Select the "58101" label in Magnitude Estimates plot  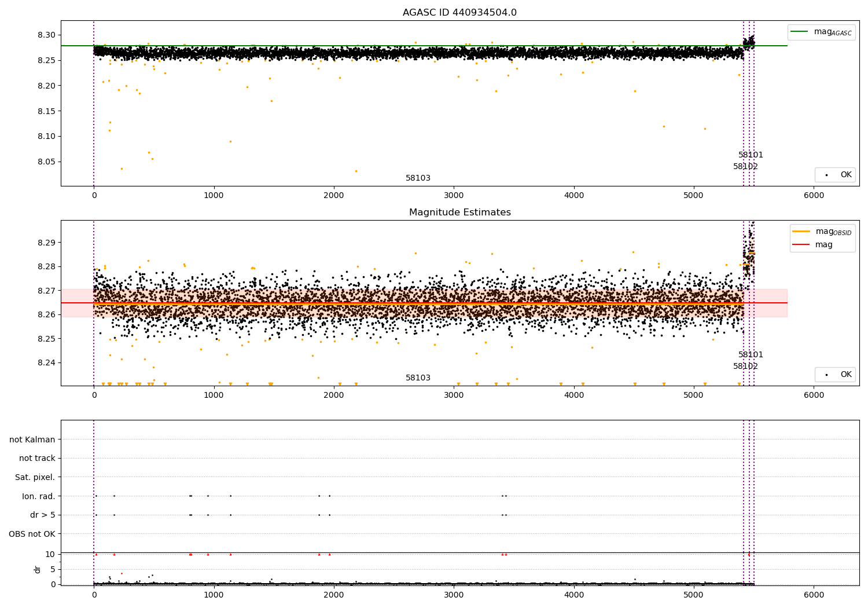point(751,355)
